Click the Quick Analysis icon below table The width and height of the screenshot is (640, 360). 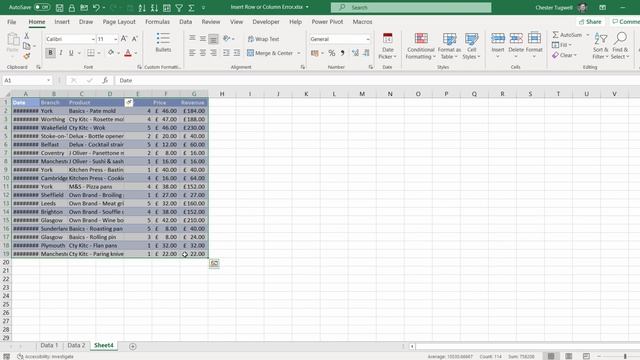pyautogui.click(x=214, y=263)
